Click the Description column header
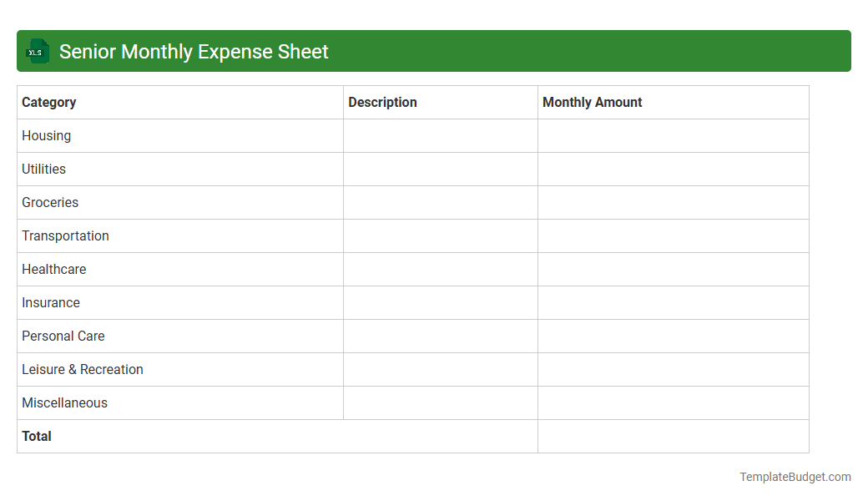The width and height of the screenshot is (868, 501). coord(382,102)
